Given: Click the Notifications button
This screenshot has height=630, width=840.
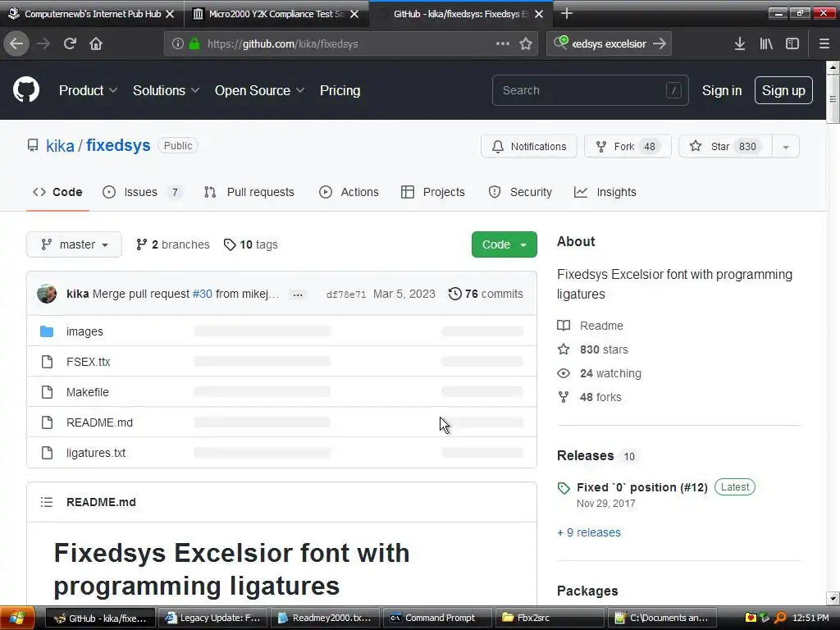Looking at the screenshot, I should [529, 147].
